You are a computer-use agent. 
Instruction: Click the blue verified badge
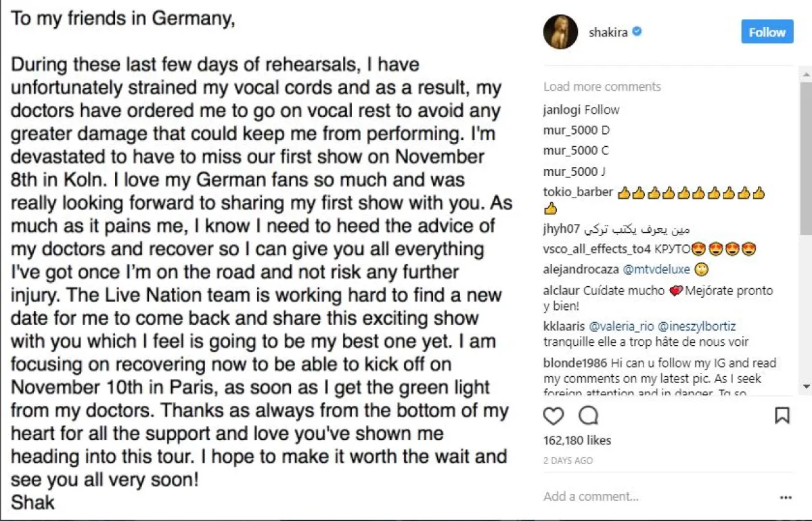637,32
